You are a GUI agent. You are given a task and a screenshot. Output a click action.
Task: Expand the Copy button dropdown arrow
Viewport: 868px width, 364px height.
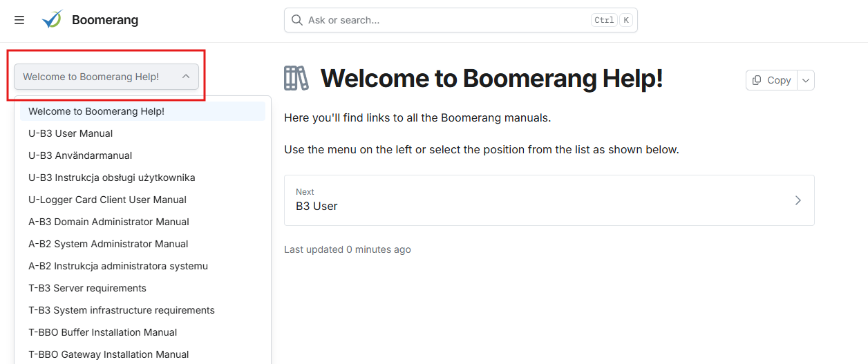coord(806,80)
